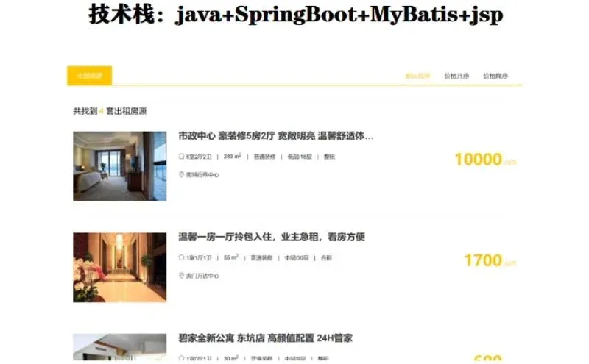Click the 技术栈 java+SpringBoot+MyBatis+jsp heading
The width and height of the screenshot is (589, 364).
[296, 15]
